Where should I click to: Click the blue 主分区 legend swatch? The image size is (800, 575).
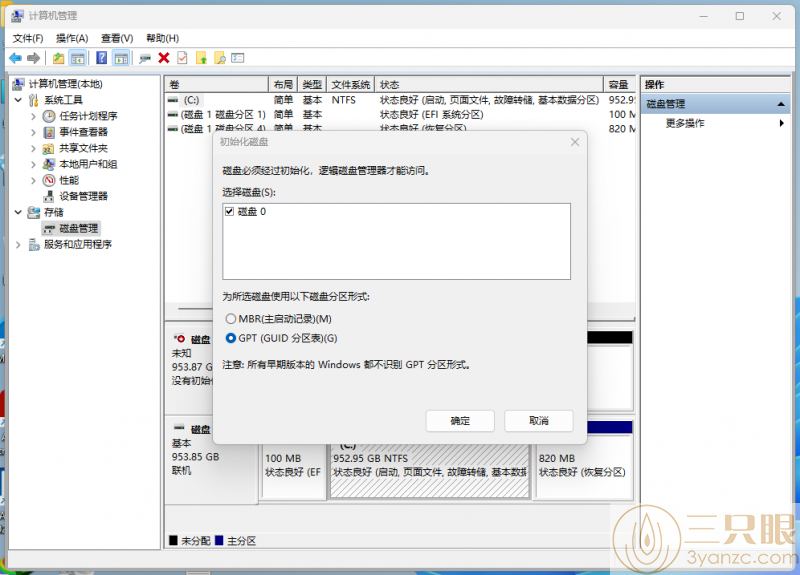coord(219,540)
